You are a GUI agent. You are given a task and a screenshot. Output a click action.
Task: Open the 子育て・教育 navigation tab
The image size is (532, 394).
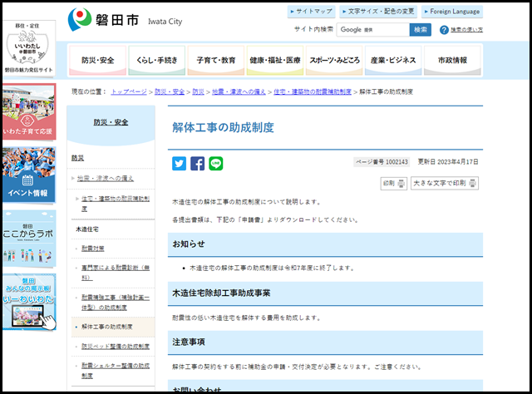pos(216,61)
